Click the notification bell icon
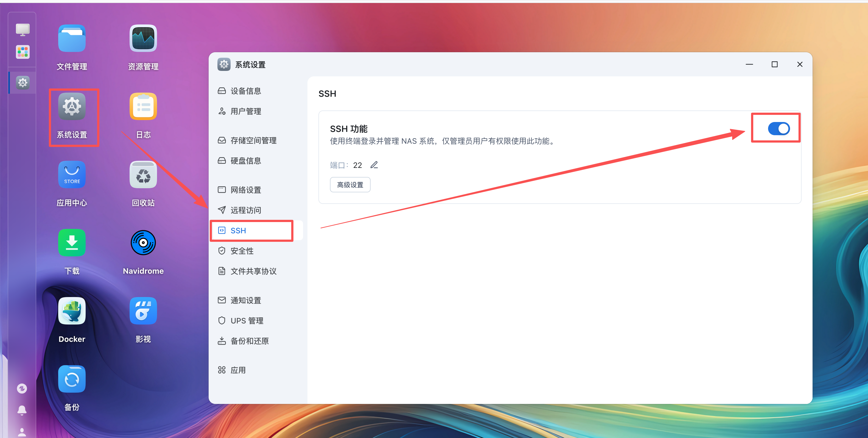The height and width of the screenshot is (438, 868). click(x=22, y=410)
